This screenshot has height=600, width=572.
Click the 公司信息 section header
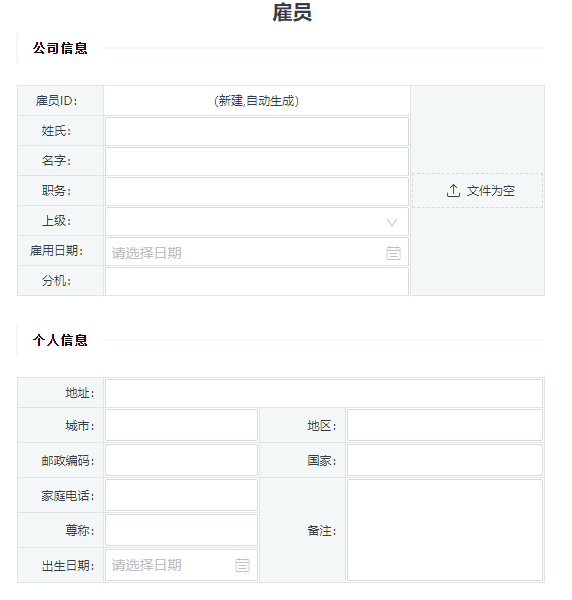60,48
